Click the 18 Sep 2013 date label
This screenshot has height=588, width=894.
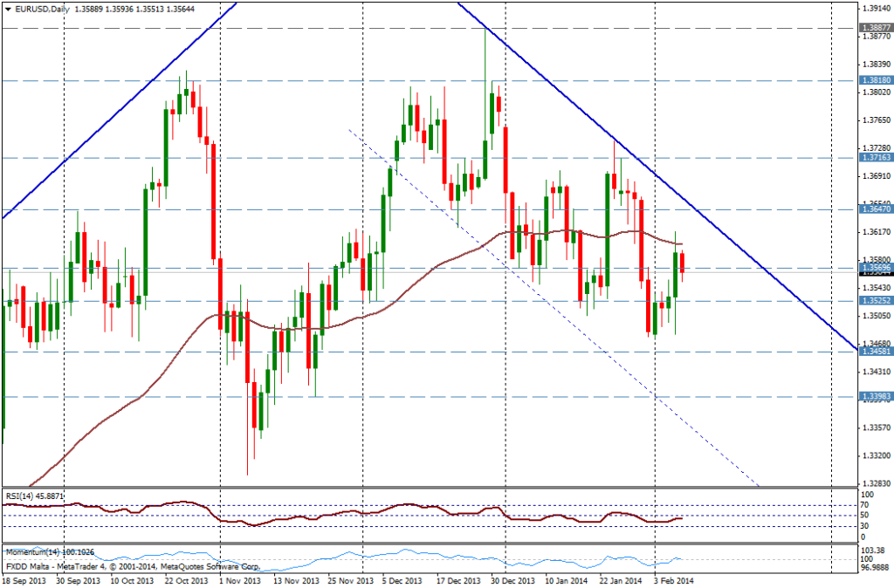click(25, 579)
